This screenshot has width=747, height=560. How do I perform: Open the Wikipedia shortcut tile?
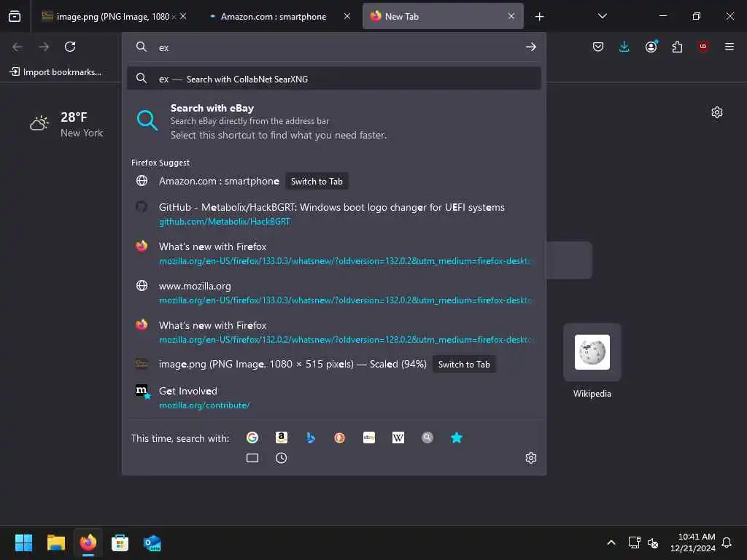pos(592,361)
